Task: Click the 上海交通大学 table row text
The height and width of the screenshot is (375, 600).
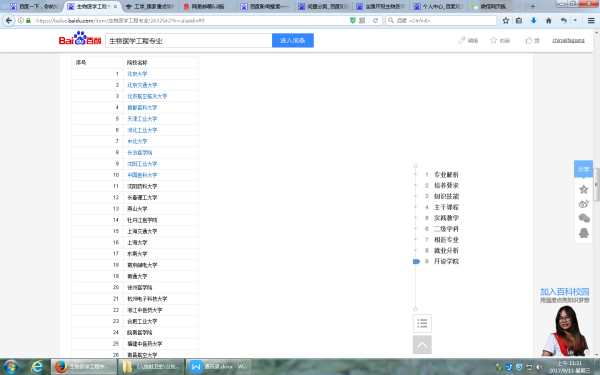Action: point(142,231)
